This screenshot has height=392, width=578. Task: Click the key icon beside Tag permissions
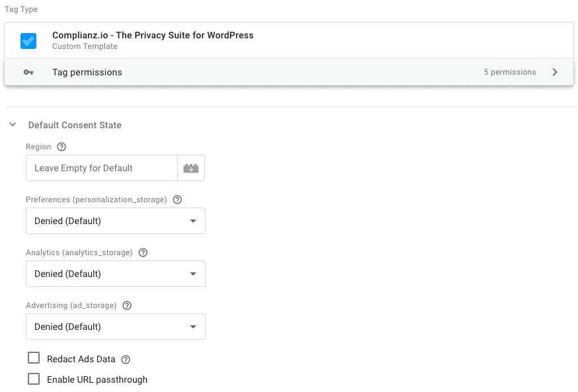pyautogui.click(x=28, y=72)
